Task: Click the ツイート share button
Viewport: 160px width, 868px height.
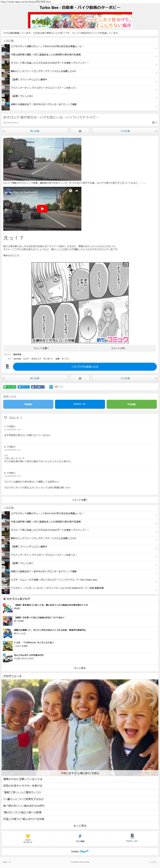Action: click(24, 387)
